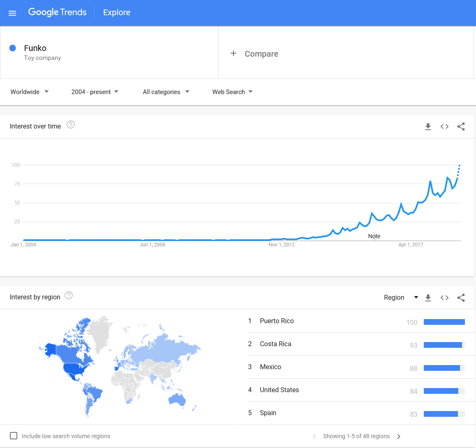
Task: Show help for Interest by region
Action: [69, 295]
